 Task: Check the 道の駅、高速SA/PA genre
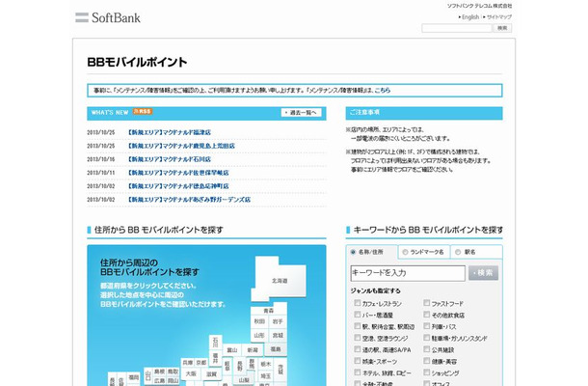coord(357,349)
